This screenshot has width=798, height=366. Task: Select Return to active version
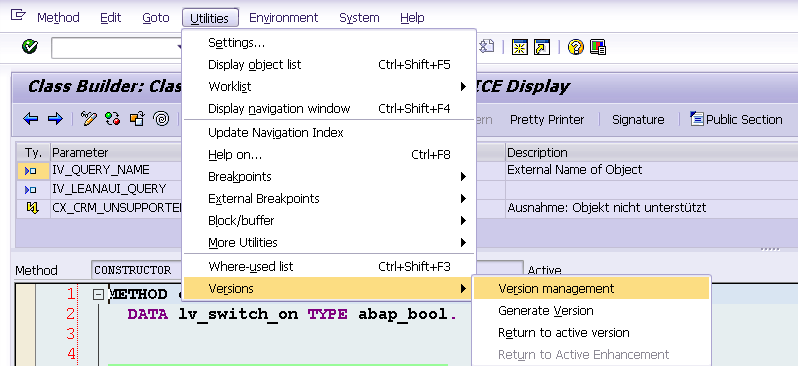(x=591, y=332)
